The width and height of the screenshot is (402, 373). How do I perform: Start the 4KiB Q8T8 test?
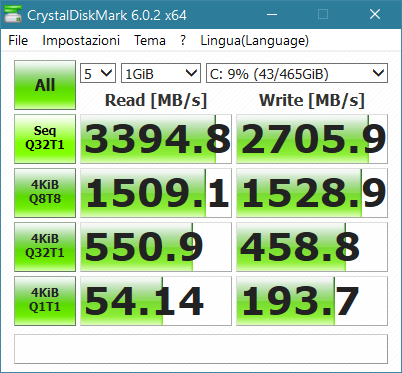point(45,193)
